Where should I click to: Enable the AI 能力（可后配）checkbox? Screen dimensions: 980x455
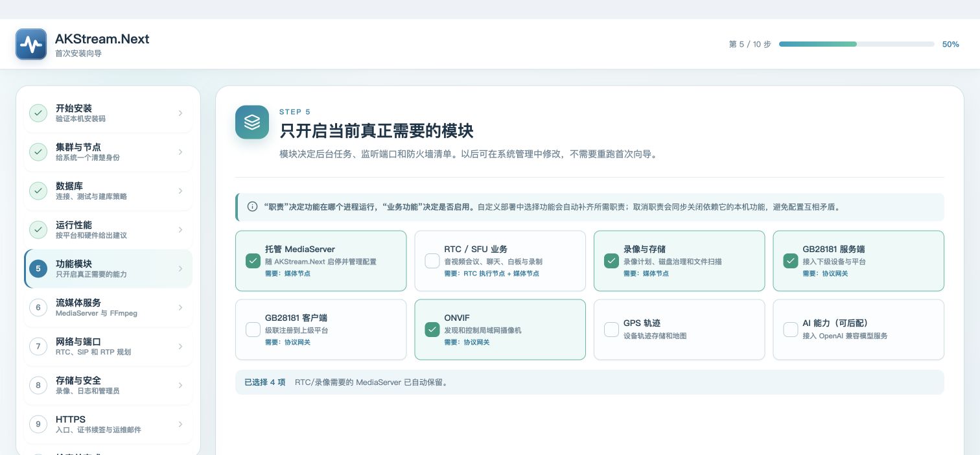(x=791, y=329)
